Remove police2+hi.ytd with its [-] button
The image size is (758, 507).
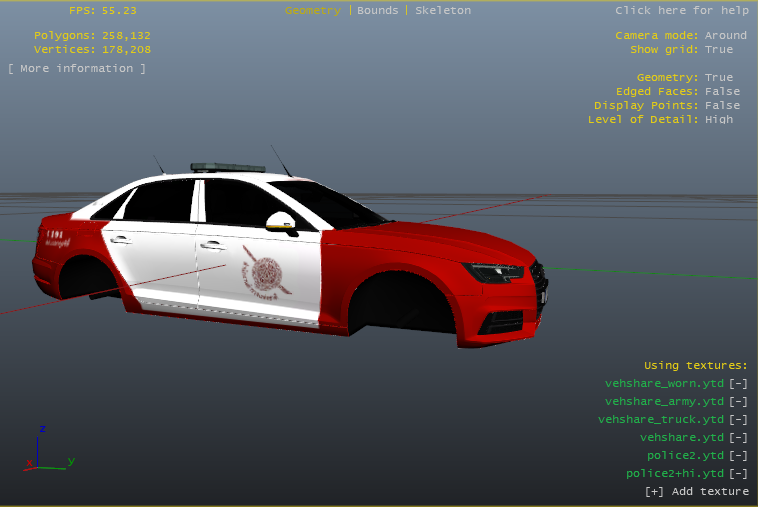(738, 474)
